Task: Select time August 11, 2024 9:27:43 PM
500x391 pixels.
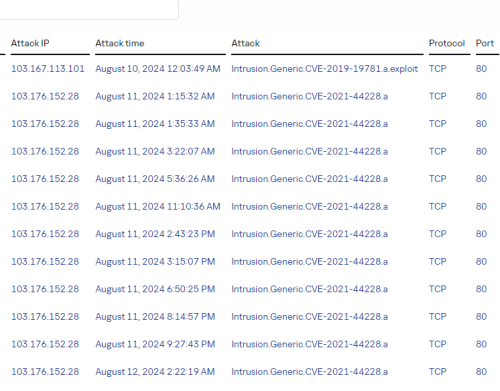Action: 155,344
